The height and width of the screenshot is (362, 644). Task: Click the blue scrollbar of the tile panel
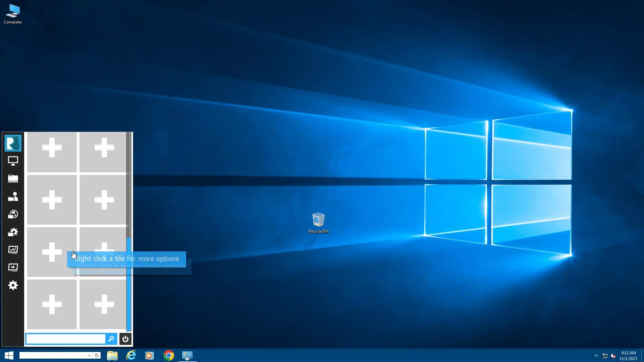pos(128,295)
